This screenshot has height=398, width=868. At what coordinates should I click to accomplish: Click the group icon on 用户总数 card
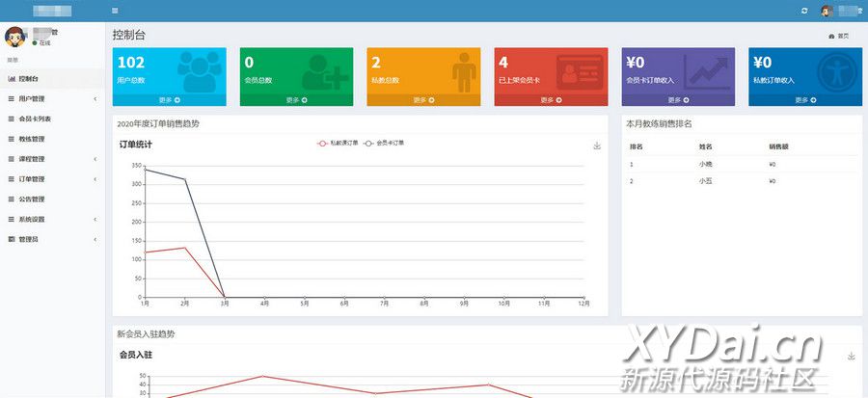tap(198, 72)
